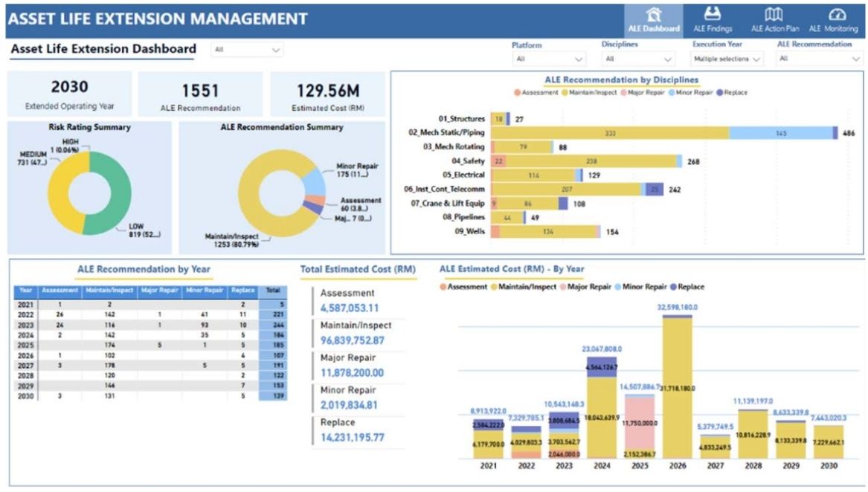This screenshot has height=492, width=868.
Task: Open the Platform filter dropdown
Action: 549,57
